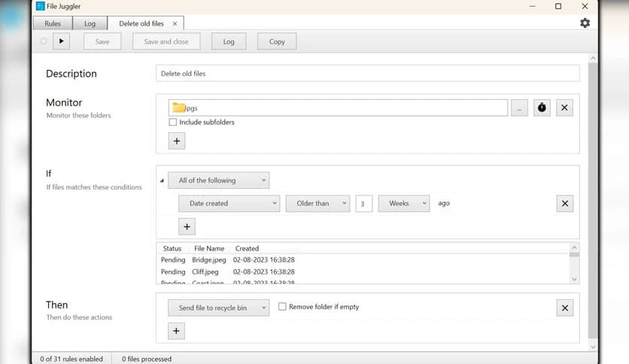Click file list scroll down arrow

point(574,280)
